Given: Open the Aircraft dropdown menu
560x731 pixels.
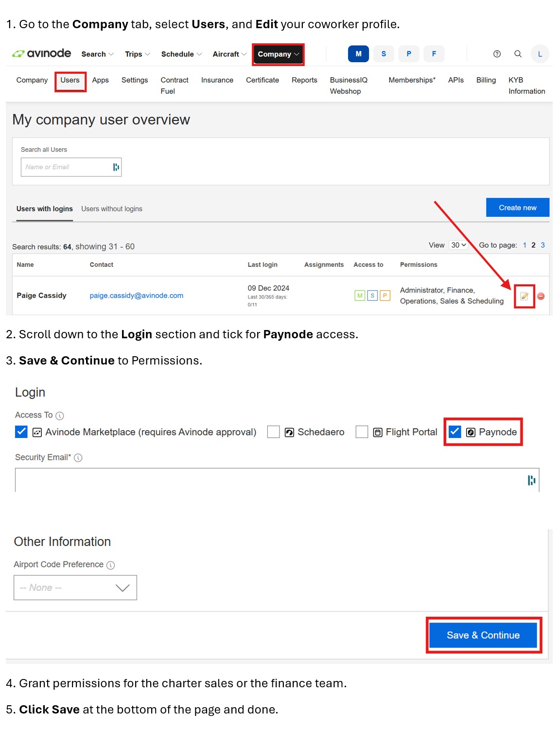Looking at the screenshot, I should [229, 54].
